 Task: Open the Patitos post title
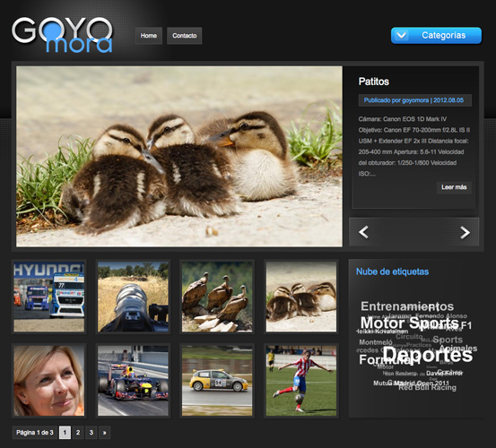pos(374,82)
